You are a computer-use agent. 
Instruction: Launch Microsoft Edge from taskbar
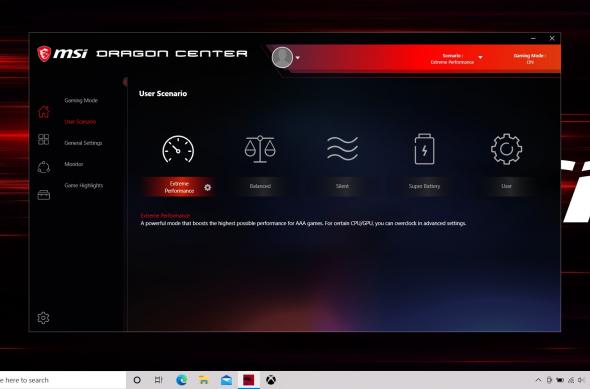(x=181, y=380)
